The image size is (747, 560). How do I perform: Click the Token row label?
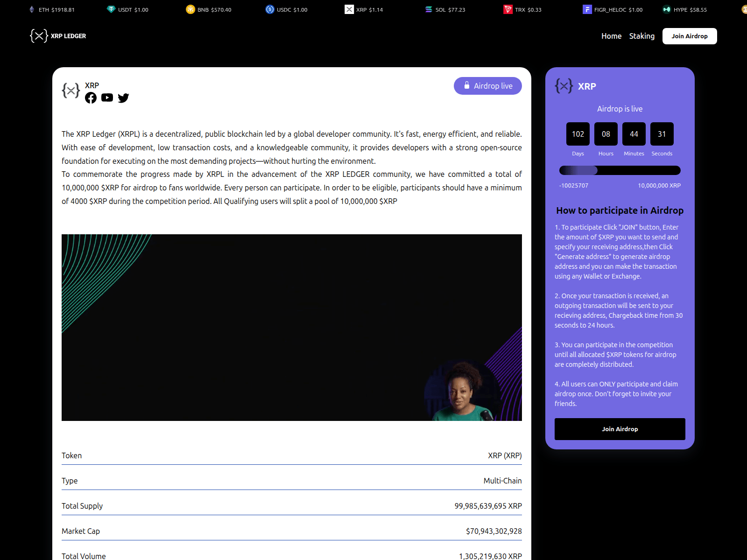coord(71,455)
